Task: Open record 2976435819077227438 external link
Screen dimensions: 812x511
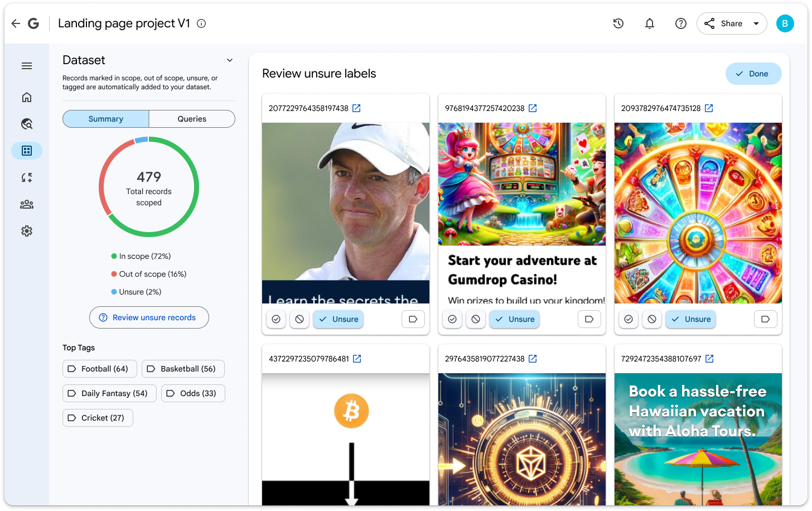Action: [533, 359]
